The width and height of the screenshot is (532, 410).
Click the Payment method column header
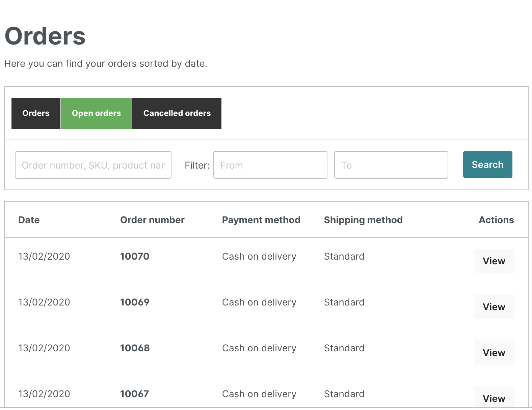pos(261,220)
